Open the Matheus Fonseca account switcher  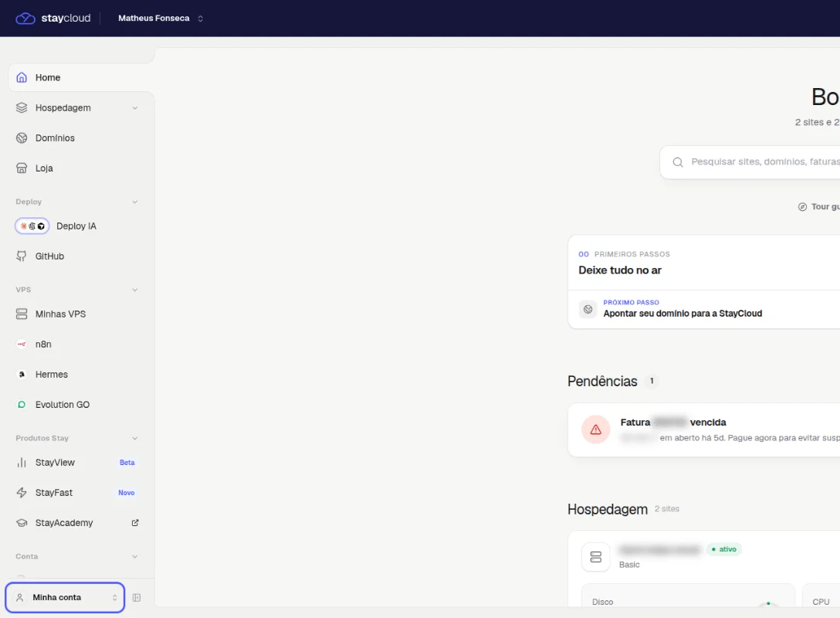coord(161,19)
